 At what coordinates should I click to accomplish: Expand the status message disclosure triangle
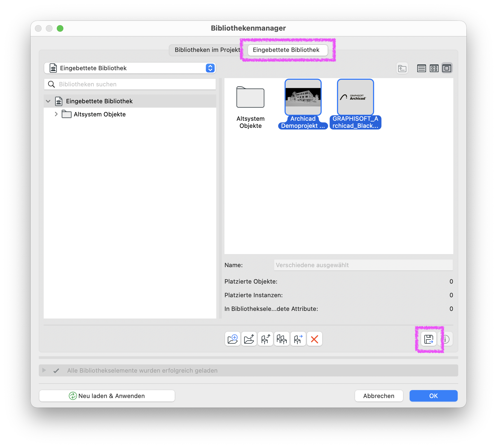point(44,370)
